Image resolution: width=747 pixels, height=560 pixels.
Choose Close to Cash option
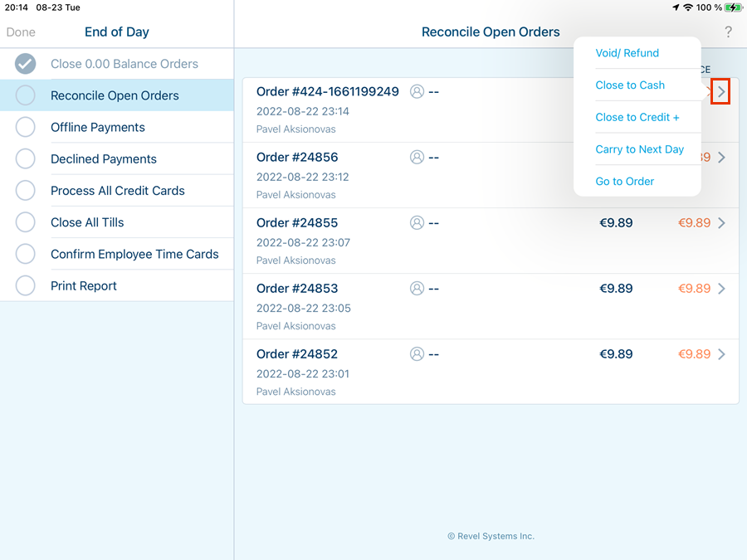click(x=630, y=85)
